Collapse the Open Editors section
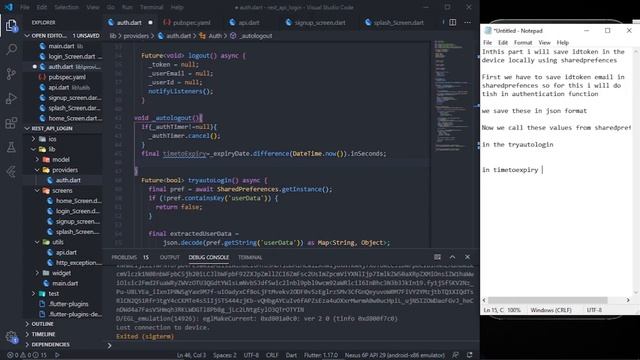 point(62,36)
